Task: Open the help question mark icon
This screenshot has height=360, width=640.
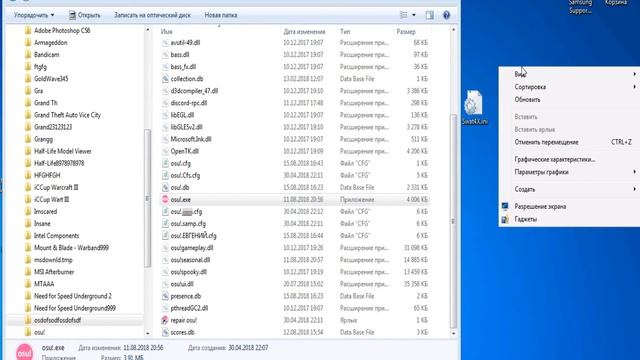Action: [447, 15]
